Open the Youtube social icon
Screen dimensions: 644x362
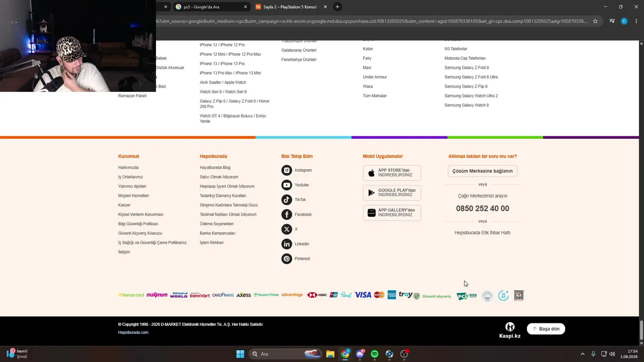point(287,185)
